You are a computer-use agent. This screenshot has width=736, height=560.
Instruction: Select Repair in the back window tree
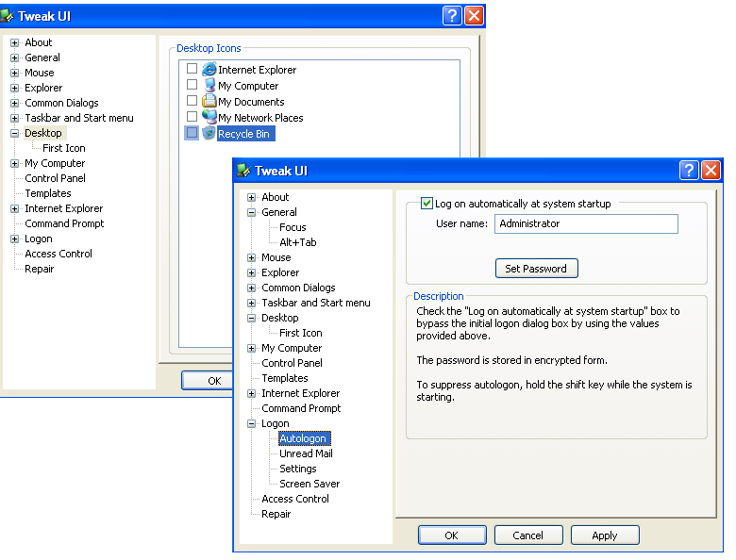(x=39, y=269)
